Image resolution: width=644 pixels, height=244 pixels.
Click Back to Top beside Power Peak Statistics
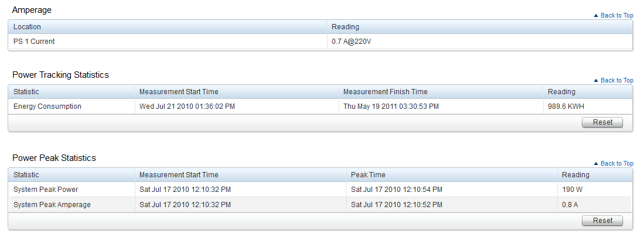pyautogui.click(x=616, y=164)
